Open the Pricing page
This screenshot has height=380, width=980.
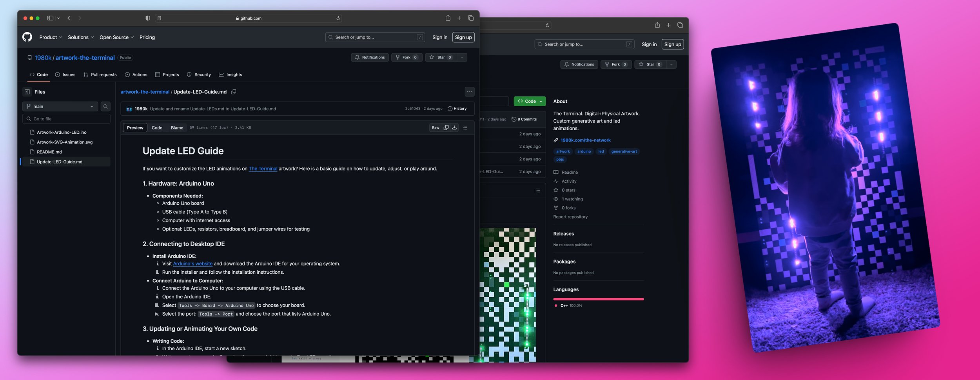pyautogui.click(x=147, y=37)
